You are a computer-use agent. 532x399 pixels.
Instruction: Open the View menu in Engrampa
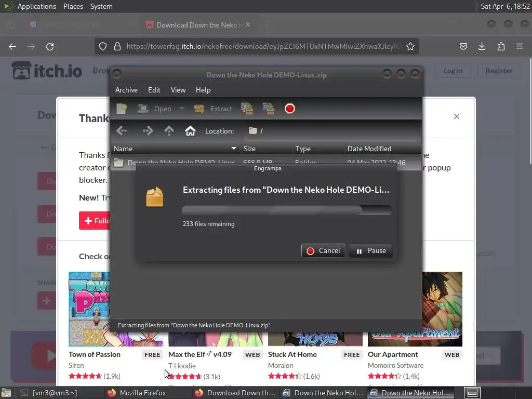coord(178,90)
